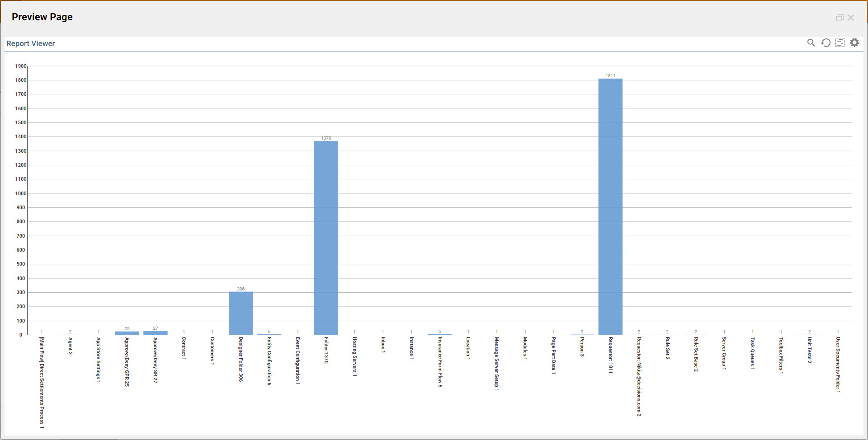Click axis label 'Entity Configuration 6'
The height and width of the screenshot is (440, 868).
[x=269, y=361]
